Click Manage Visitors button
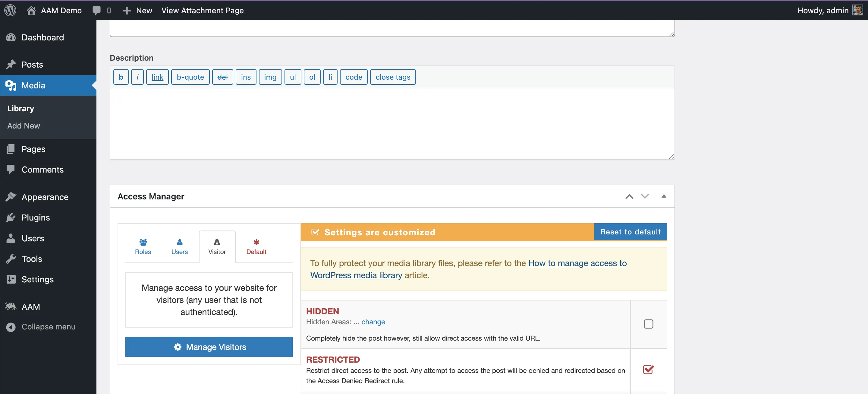The height and width of the screenshot is (394, 868). click(x=209, y=347)
